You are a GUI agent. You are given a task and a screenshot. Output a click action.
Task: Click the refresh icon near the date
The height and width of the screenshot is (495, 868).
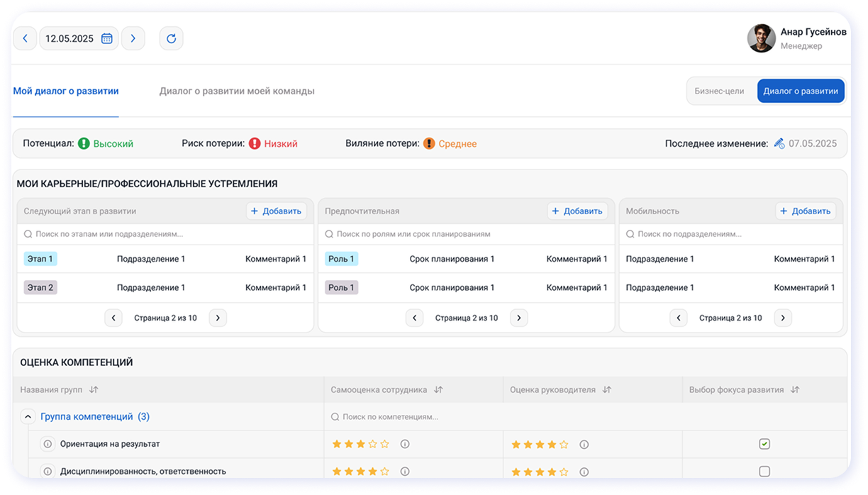171,38
